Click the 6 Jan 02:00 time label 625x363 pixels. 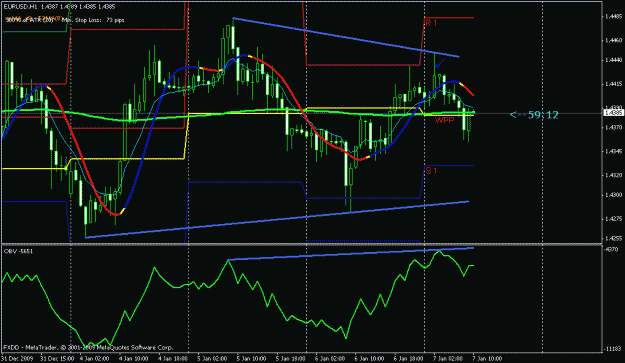point(330,358)
